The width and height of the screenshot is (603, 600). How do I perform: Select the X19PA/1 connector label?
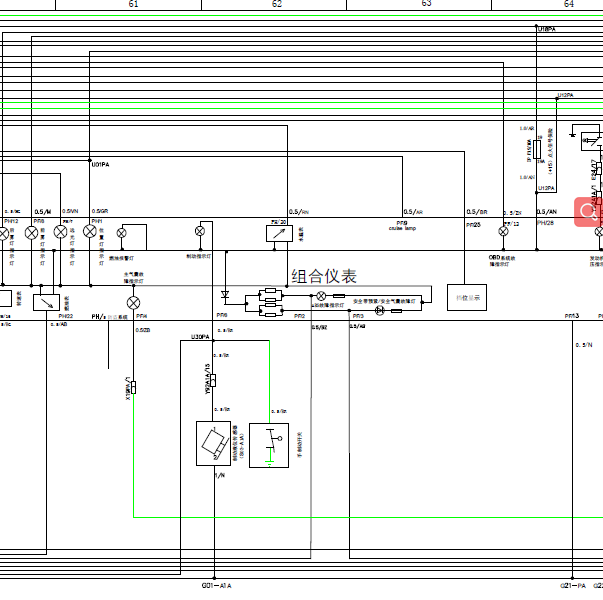(x=128, y=388)
